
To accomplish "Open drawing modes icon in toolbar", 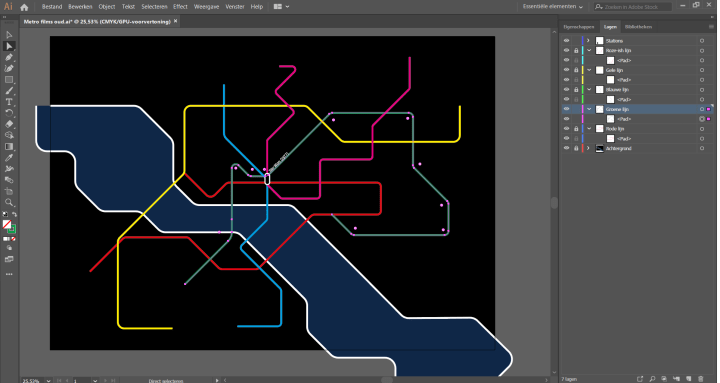I will [9, 248].
